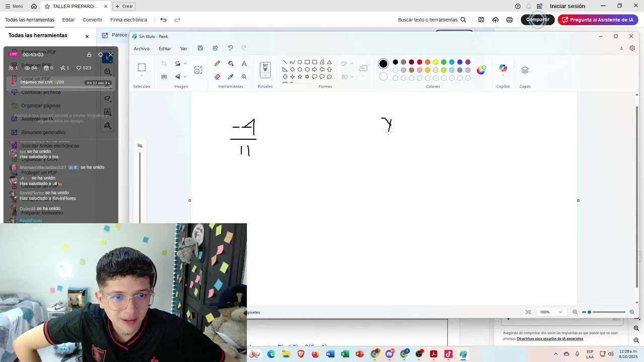This screenshot has width=644, height=362.
Task: Open the 100% zoom level dropdown
Action: [551, 312]
